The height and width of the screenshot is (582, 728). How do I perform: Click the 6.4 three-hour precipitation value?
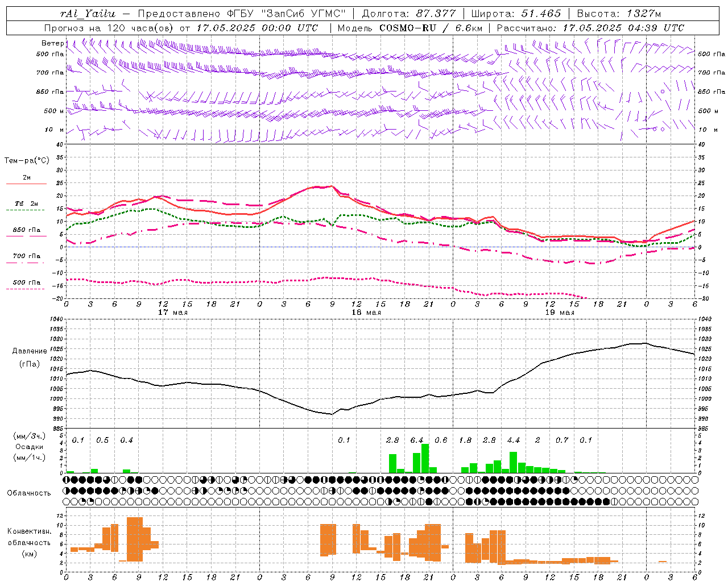(417, 440)
